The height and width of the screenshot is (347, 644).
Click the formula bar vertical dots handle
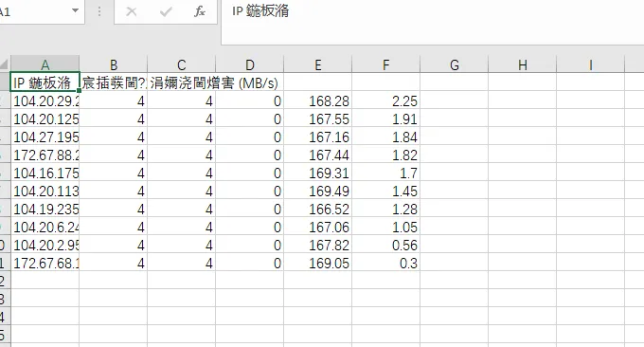coord(99,11)
